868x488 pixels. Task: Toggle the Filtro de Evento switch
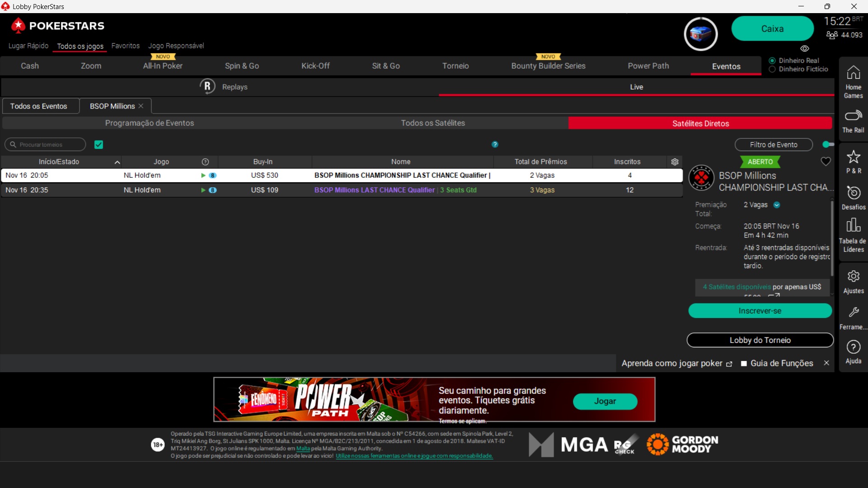[x=827, y=145]
